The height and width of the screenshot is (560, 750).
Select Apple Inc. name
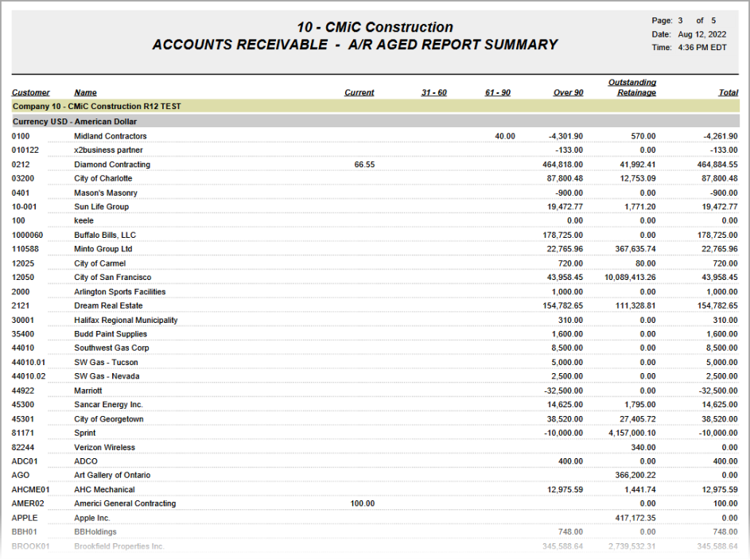[91, 519]
